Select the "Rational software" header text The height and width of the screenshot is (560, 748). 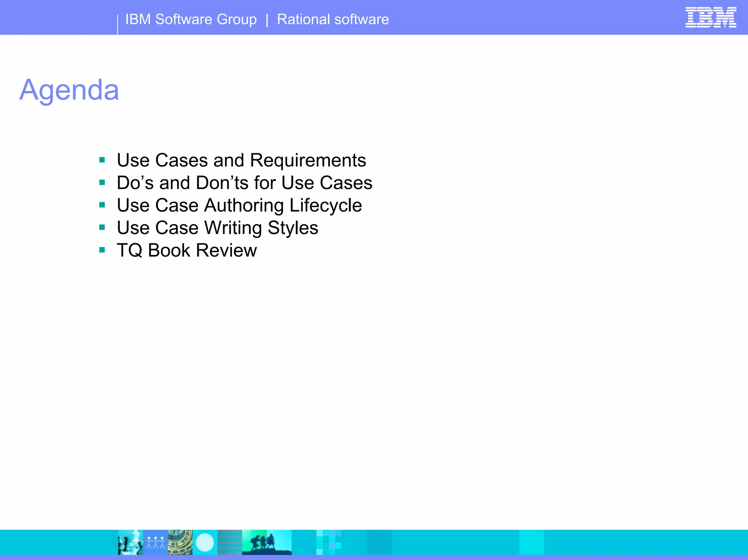(333, 19)
